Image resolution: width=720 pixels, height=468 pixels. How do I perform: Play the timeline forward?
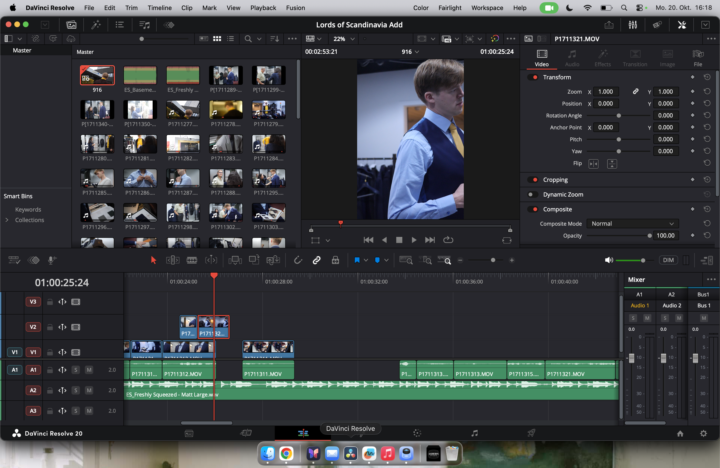414,240
